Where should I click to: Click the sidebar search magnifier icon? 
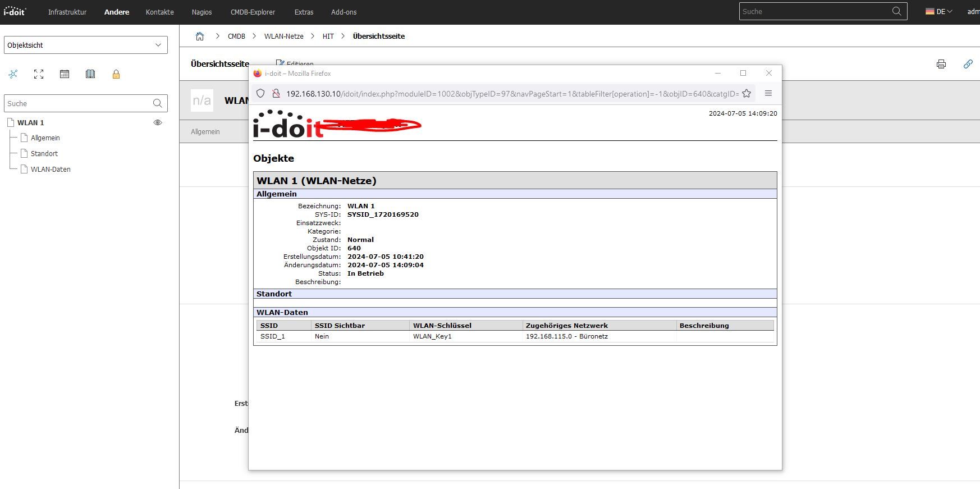pyautogui.click(x=158, y=103)
